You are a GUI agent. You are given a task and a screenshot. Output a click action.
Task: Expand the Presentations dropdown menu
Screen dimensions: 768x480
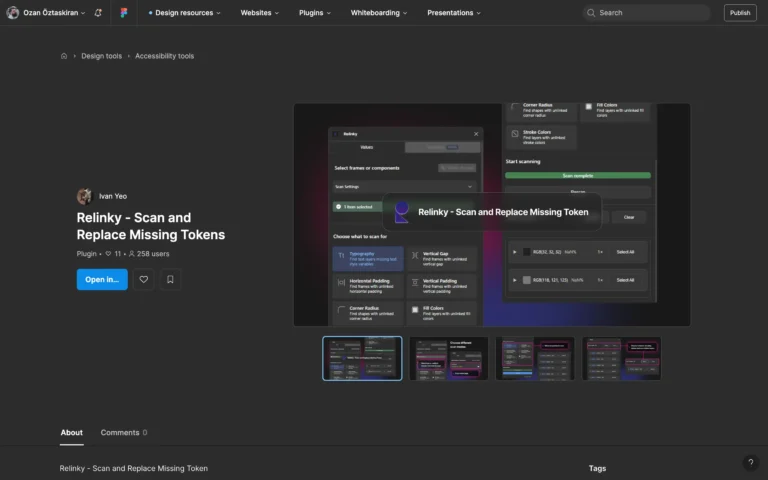pyautogui.click(x=454, y=13)
